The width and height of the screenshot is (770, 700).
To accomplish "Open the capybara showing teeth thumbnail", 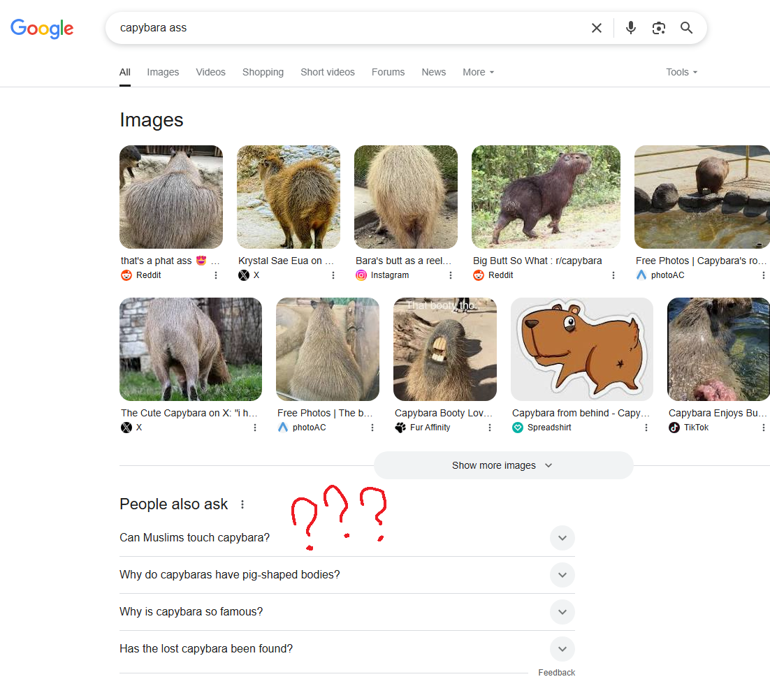I will tap(445, 349).
